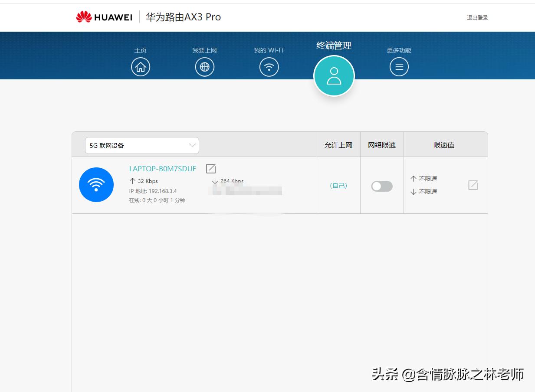Click the dropdown chevron arrow
This screenshot has width=535, height=392.
192,145
